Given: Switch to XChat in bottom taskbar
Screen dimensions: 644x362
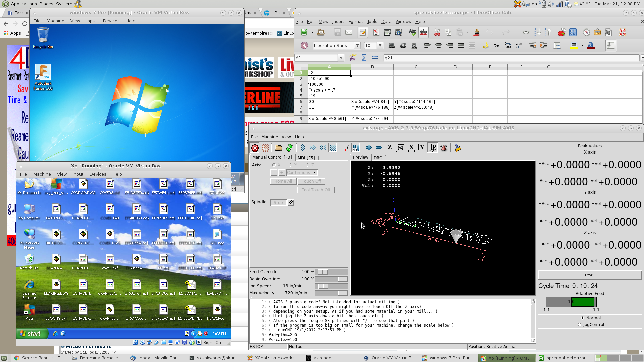Looking at the screenshot, I should [x=273, y=358].
